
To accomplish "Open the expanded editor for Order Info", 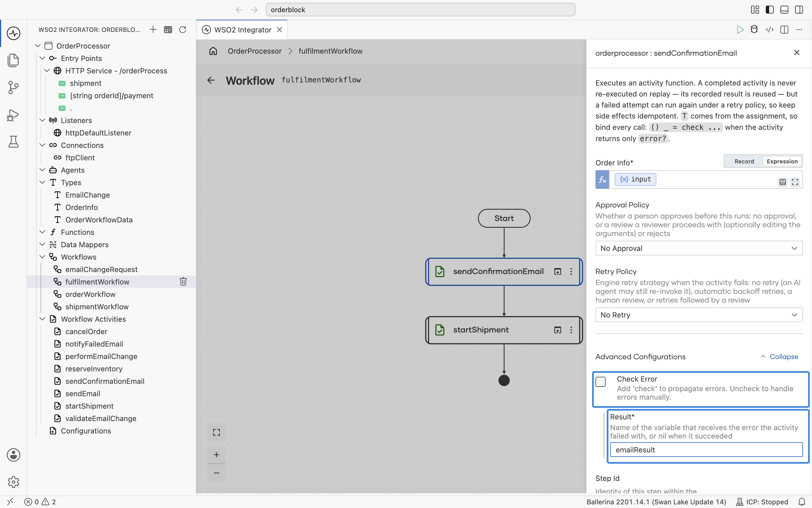I will pos(795,182).
